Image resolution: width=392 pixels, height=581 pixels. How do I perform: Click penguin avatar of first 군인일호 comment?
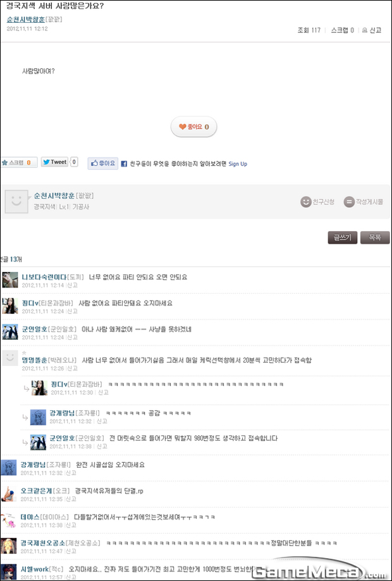10,332
